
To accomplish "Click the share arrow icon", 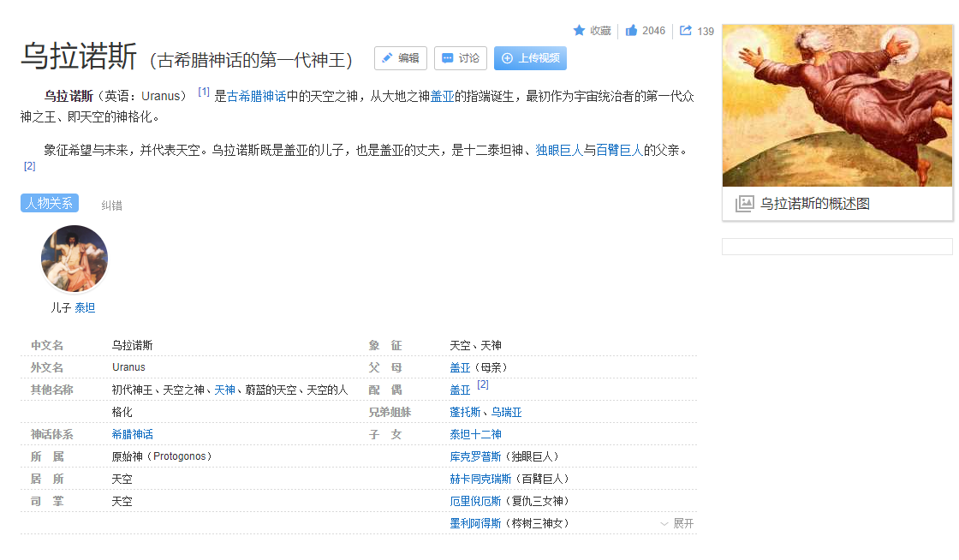I will (686, 30).
